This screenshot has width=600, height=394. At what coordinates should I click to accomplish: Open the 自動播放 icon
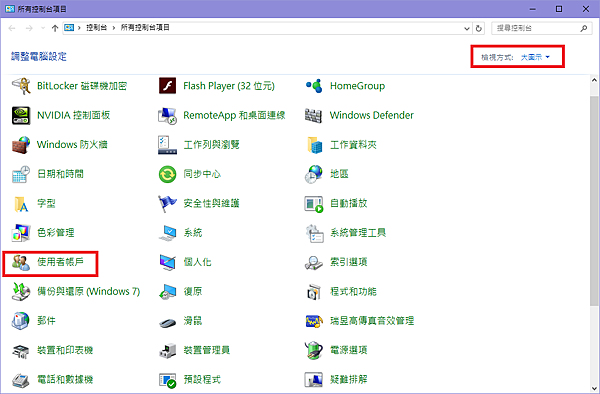pos(314,204)
